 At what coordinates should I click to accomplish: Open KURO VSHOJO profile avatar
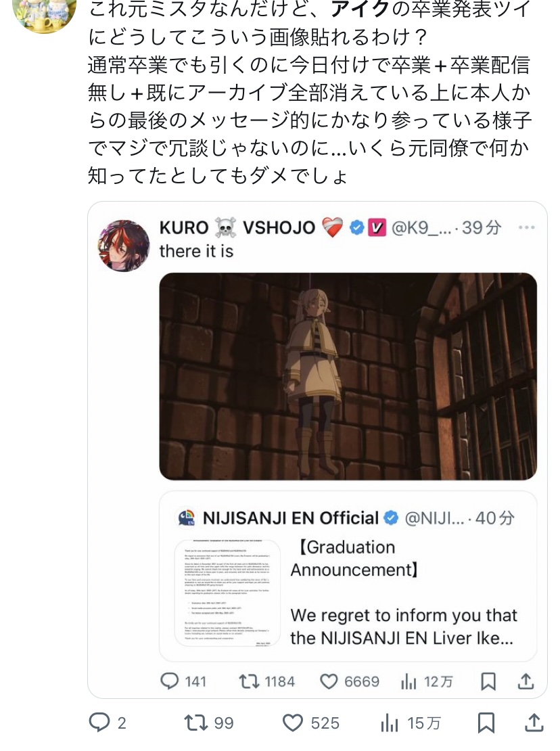(x=124, y=246)
